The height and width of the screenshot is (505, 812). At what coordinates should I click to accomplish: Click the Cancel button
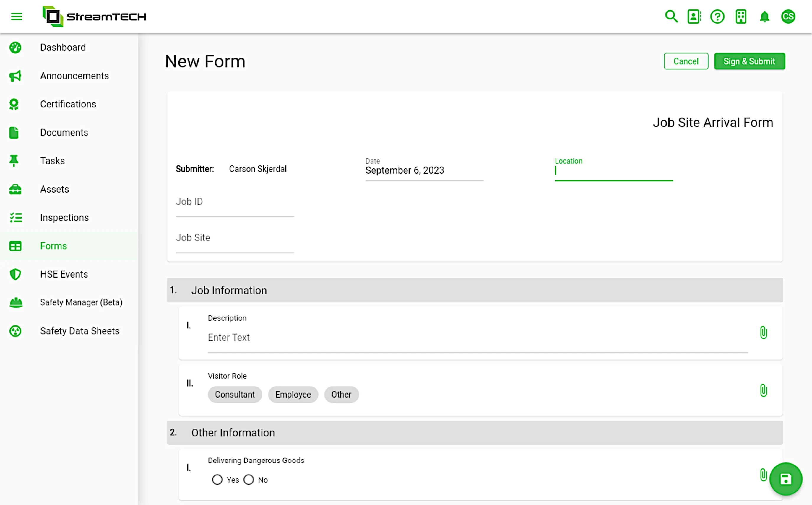pos(686,61)
